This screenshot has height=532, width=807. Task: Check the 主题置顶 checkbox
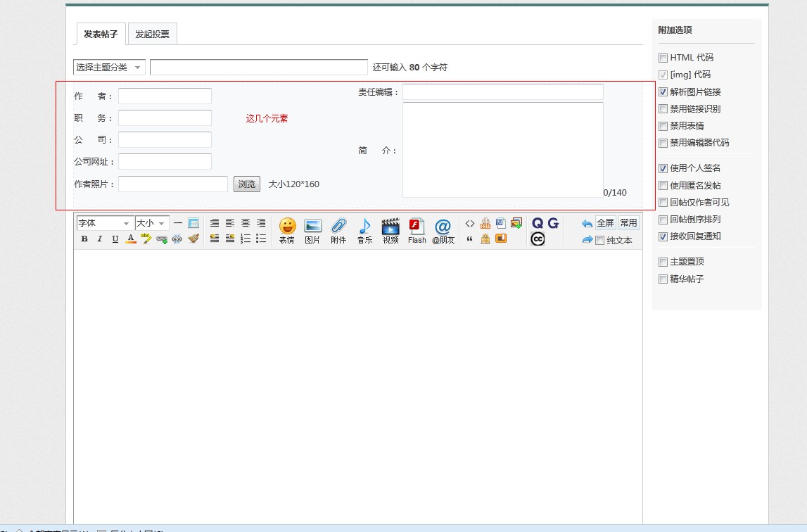tap(663, 262)
